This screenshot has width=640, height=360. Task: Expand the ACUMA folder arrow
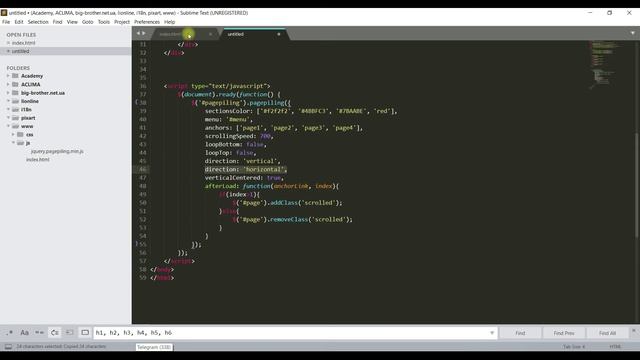(8, 84)
